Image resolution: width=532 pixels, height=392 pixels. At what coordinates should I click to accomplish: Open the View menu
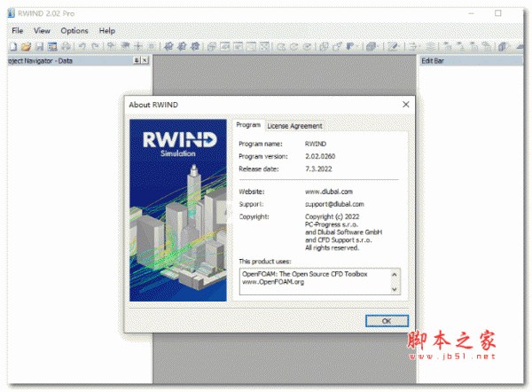point(42,30)
